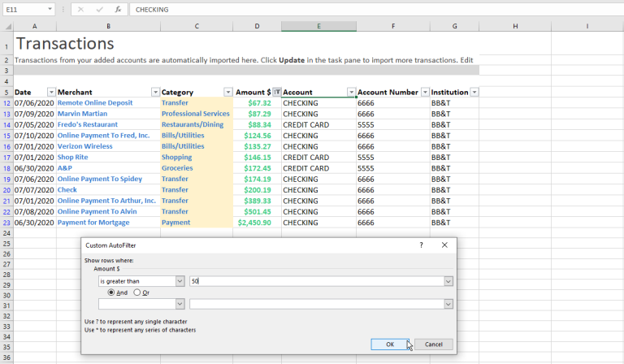Viewport: 624px width, 364px height.
Task: Open the Institution column filter dropdown
Action: point(474,93)
